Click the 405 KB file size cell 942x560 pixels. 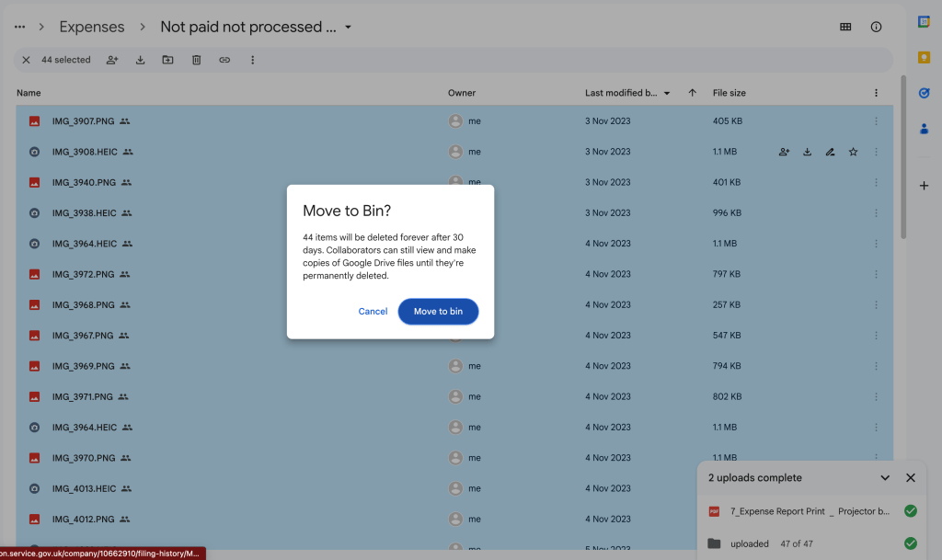click(x=728, y=121)
